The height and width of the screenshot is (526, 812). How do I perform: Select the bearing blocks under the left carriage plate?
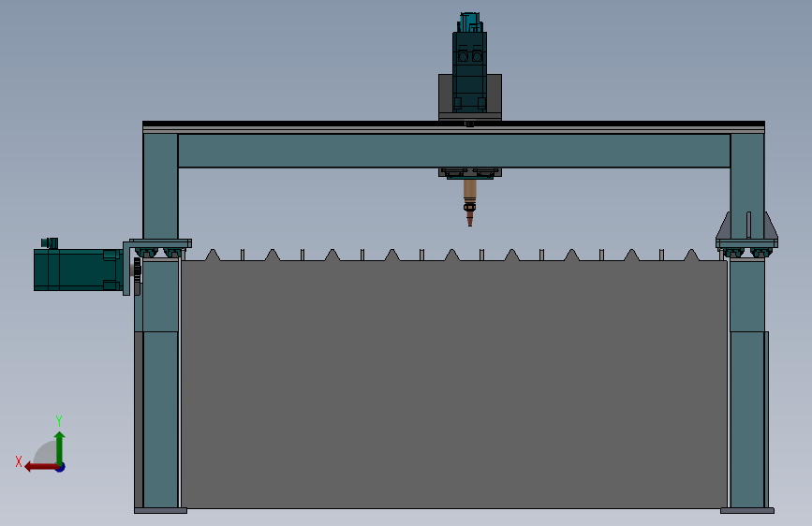click(x=160, y=253)
